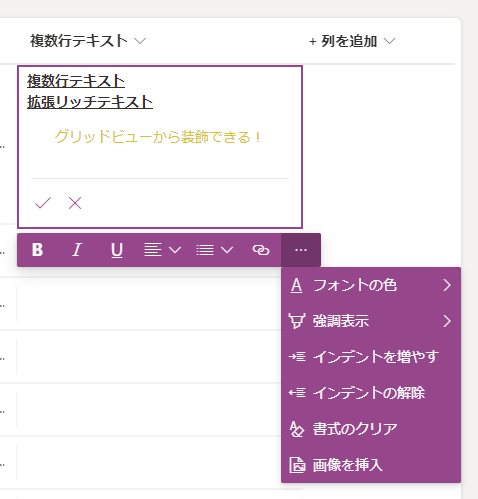Select インデントを増やす from the menu
The image size is (478, 499).
371,357
